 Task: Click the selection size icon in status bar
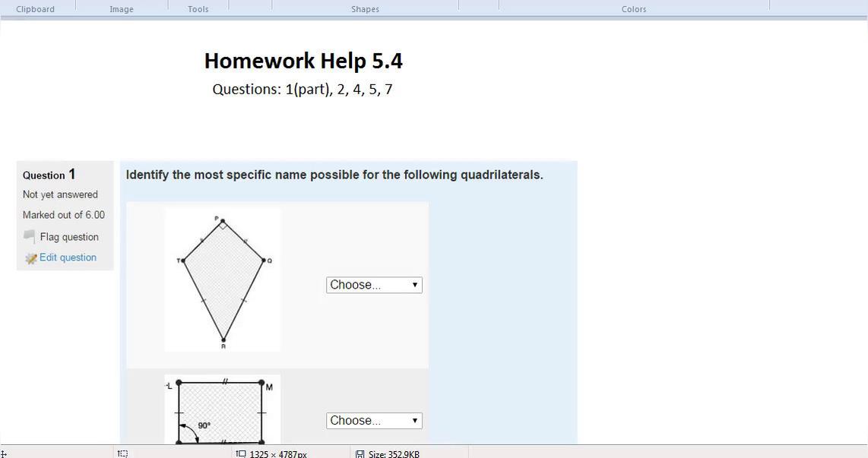(122, 454)
